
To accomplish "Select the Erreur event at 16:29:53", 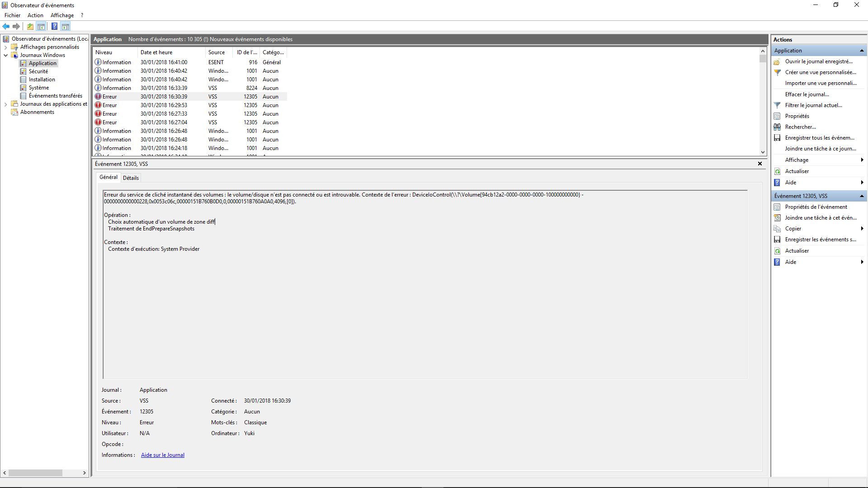I will pyautogui.click(x=190, y=105).
